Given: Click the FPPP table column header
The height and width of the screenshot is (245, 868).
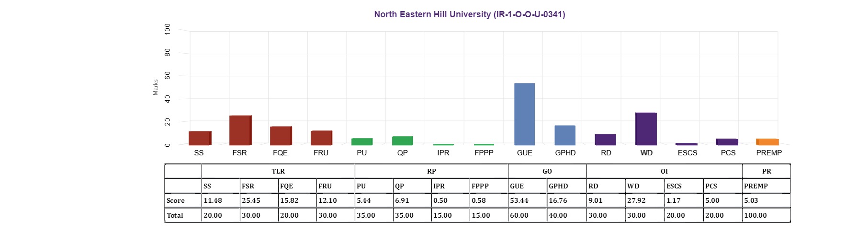Looking at the screenshot, I should (x=489, y=186).
